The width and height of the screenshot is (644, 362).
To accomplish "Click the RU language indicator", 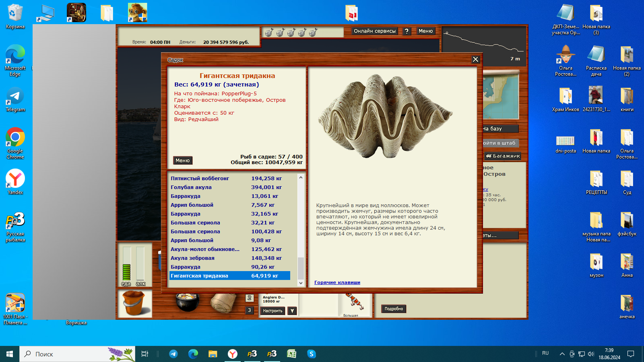I will coord(545,353).
